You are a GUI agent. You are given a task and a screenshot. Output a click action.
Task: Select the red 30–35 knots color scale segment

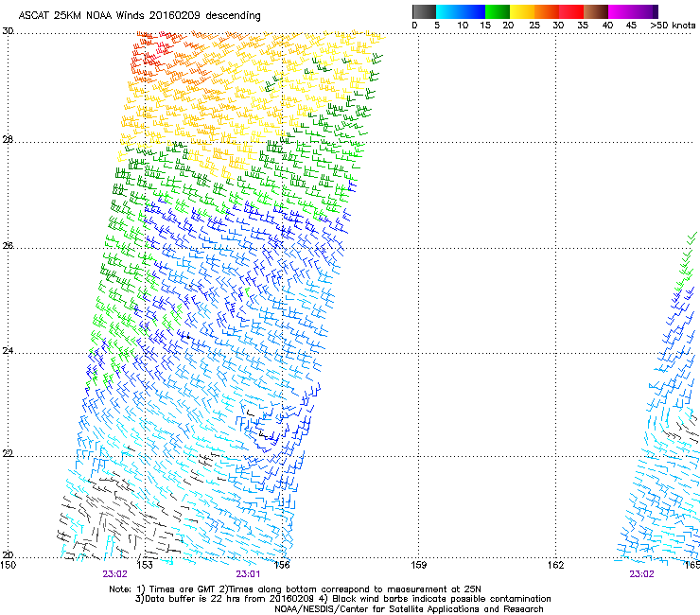[x=571, y=11]
